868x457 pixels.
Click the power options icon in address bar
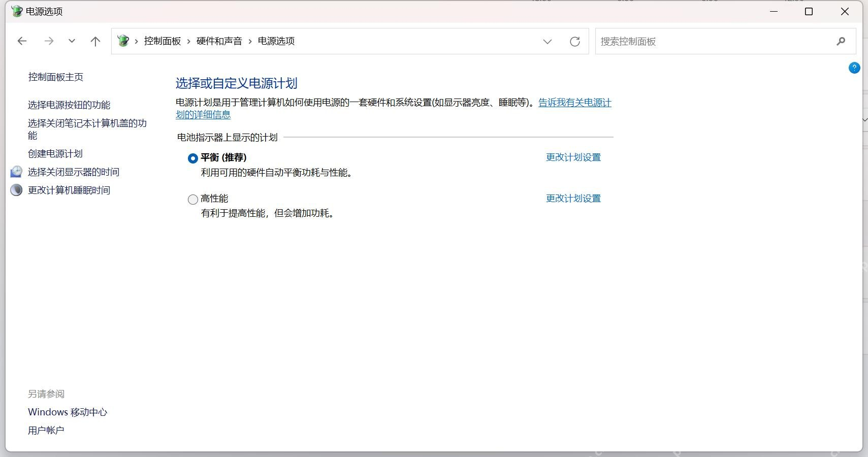click(123, 41)
